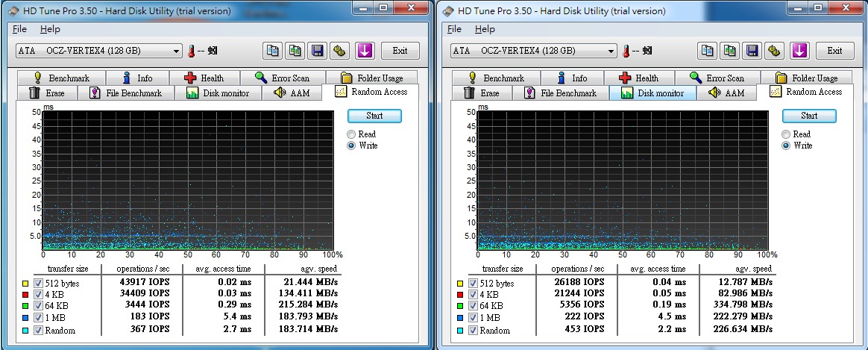Image resolution: width=868 pixels, height=350 pixels.
Task: Open the Benchmark tab in right window
Action: [495, 78]
